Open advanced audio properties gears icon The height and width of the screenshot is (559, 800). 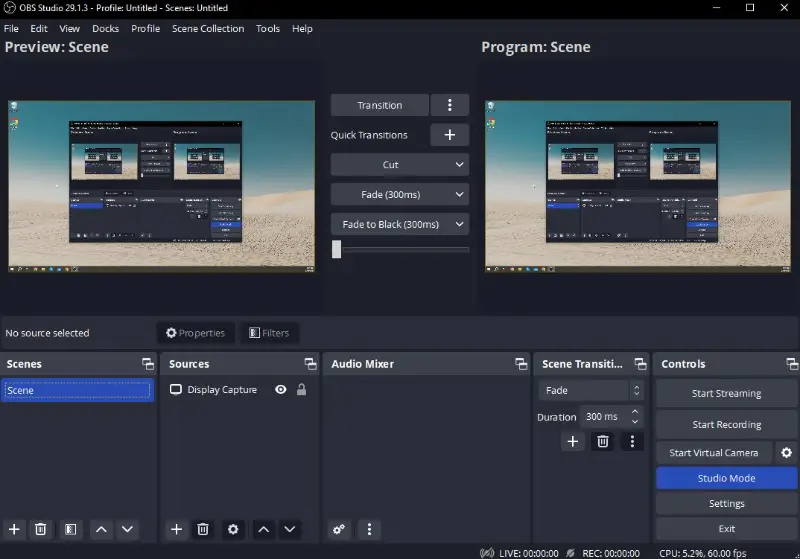[x=339, y=529]
